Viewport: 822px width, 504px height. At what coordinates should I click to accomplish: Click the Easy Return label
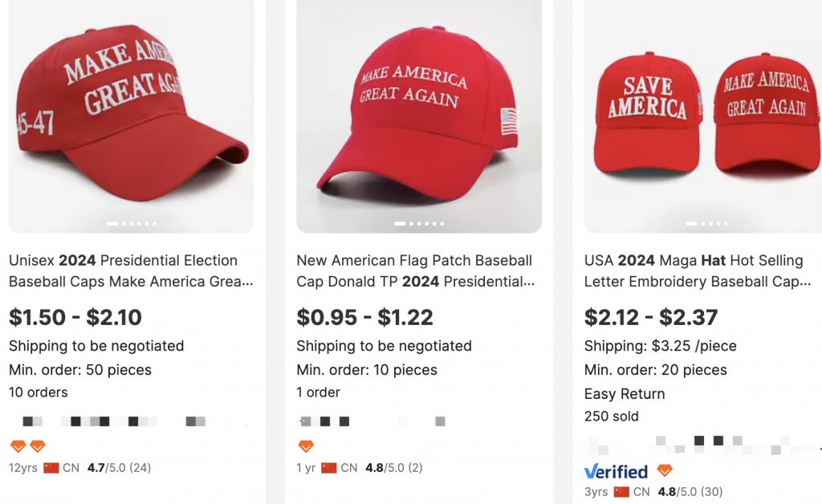tap(625, 394)
